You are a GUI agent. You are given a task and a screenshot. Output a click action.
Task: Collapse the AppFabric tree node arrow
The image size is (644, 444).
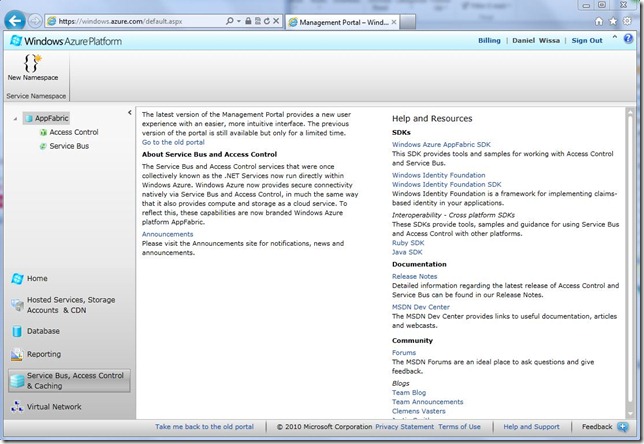[x=15, y=119]
